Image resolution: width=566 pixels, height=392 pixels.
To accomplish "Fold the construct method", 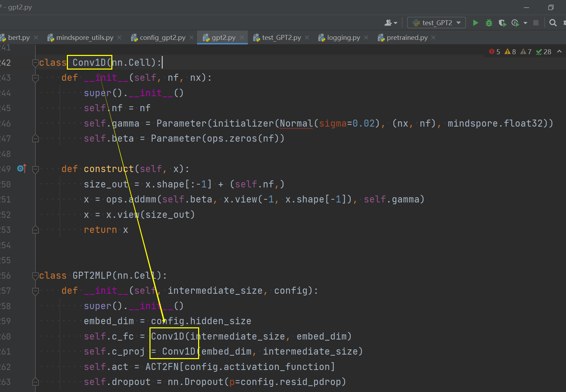I will pyautogui.click(x=35, y=169).
